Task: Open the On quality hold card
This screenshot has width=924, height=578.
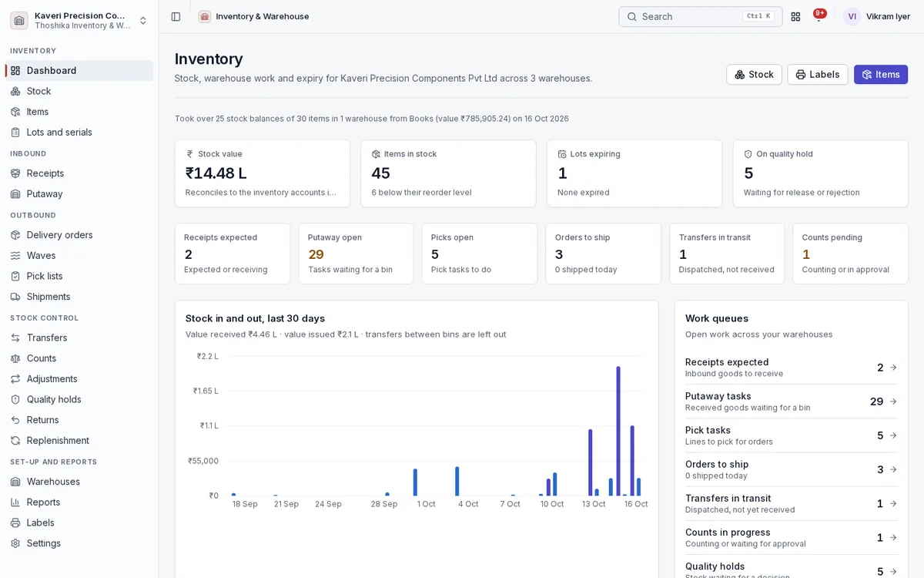Action: 821,173
